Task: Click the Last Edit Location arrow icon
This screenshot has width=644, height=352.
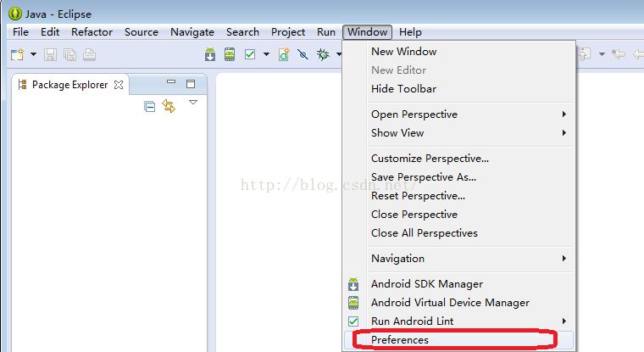Action: coord(618,54)
